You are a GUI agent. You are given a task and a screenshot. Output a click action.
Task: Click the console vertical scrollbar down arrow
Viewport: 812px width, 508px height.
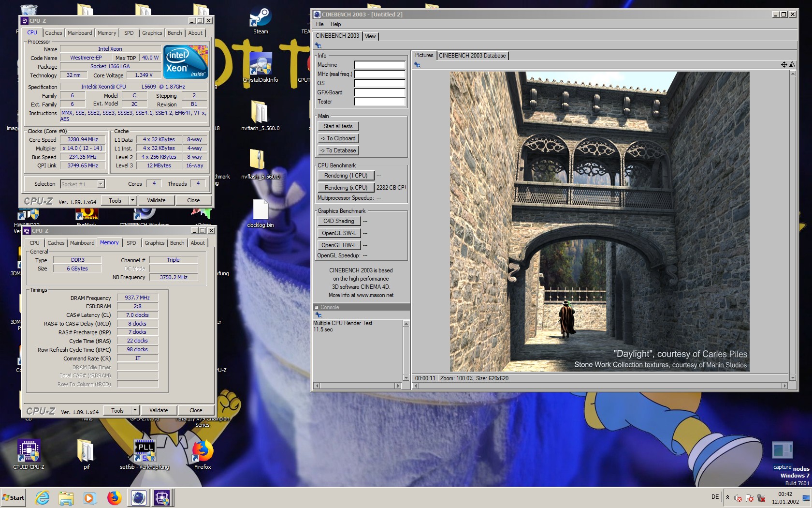pos(406,377)
